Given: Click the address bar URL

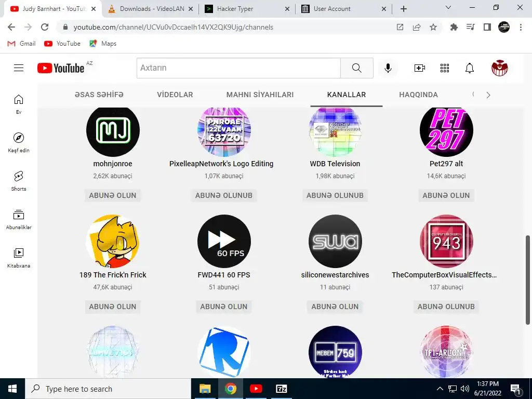Looking at the screenshot, I should point(174,27).
